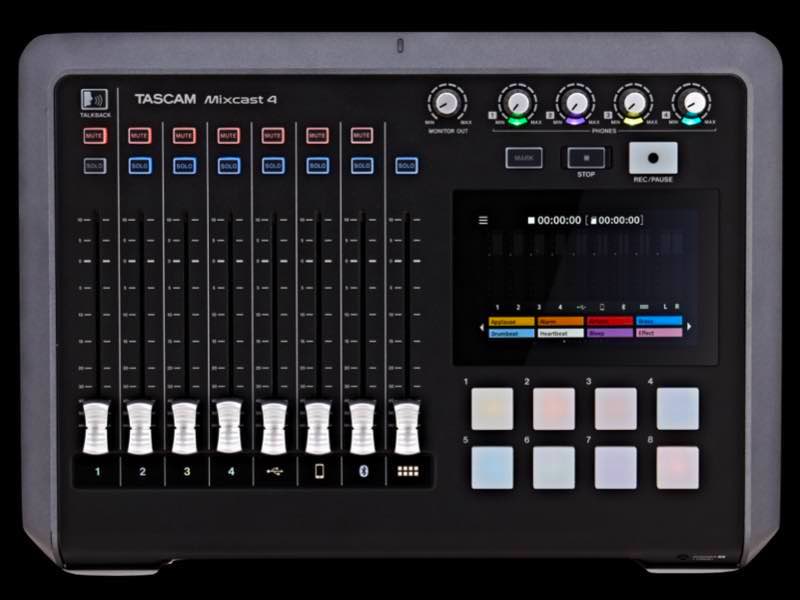Tap the SD card icon beside remaining time
Image resolution: width=800 pixels, height=600 pixels.
[593, 220]
